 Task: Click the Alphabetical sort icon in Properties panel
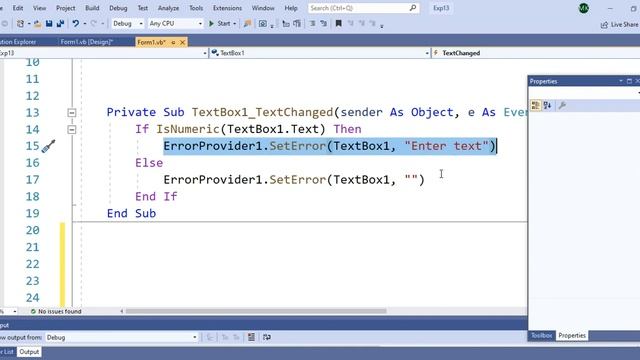tap(547, 106)
